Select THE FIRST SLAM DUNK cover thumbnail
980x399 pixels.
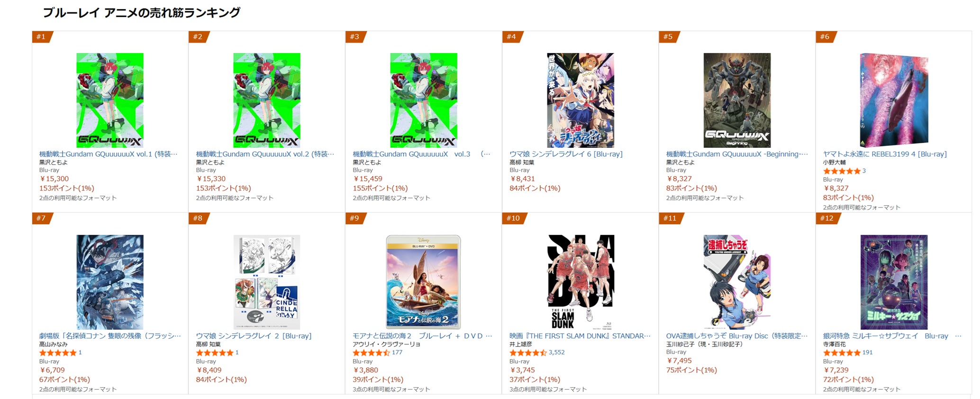pos(581,282)
